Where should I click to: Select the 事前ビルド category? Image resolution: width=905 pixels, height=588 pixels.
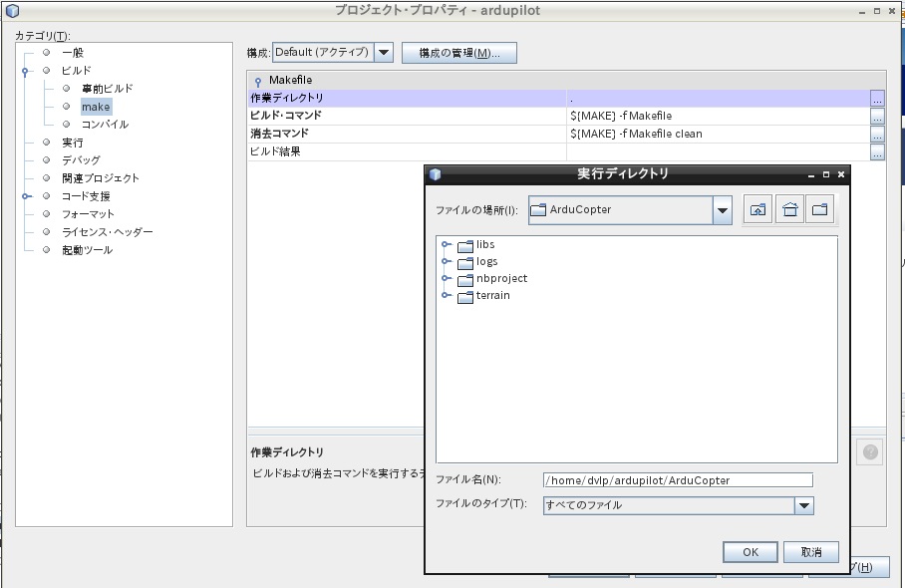(108, 89)
